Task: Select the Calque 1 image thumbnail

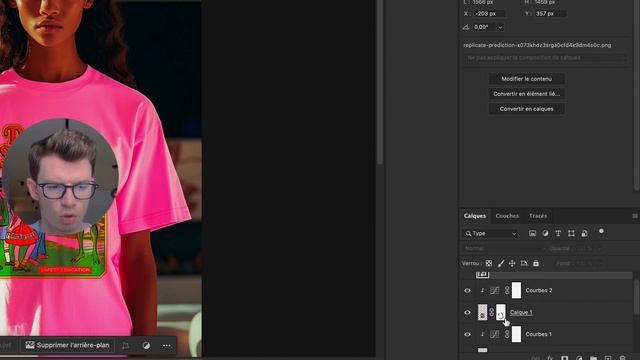Action: click(x=482, y=312)
